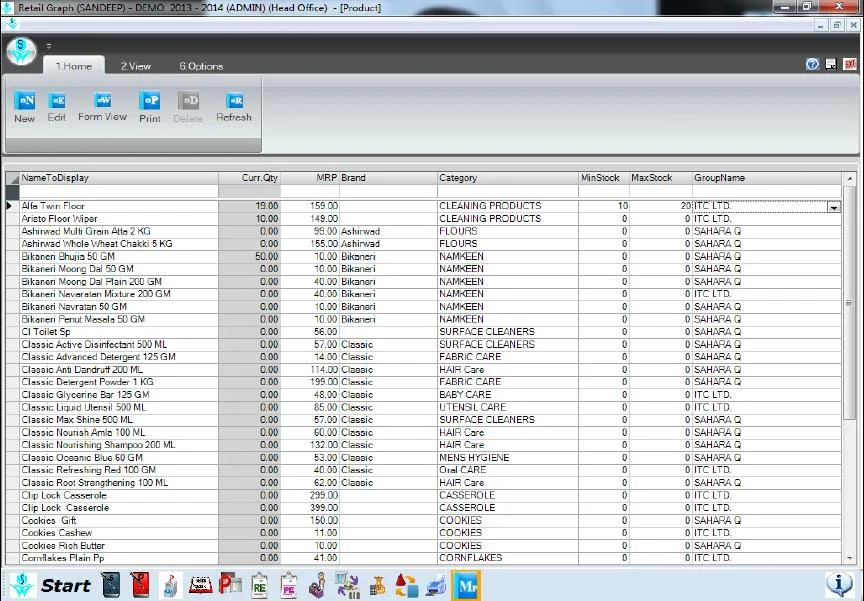Viewport: 864px width, 601px height.
Task: Click the Start button in bottom bar
Action: click(66, 586)
